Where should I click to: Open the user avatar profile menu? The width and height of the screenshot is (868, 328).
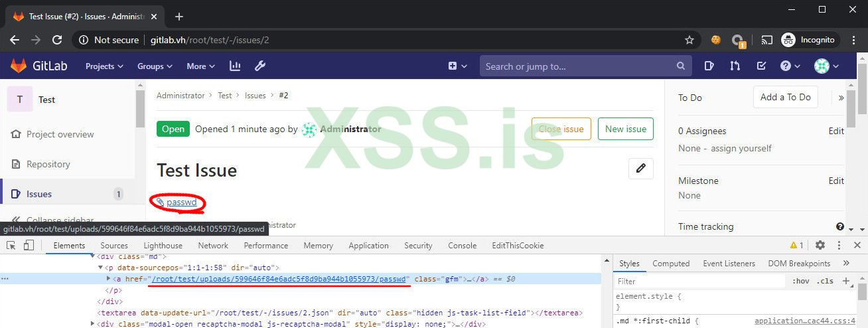[x=827, y=66]
